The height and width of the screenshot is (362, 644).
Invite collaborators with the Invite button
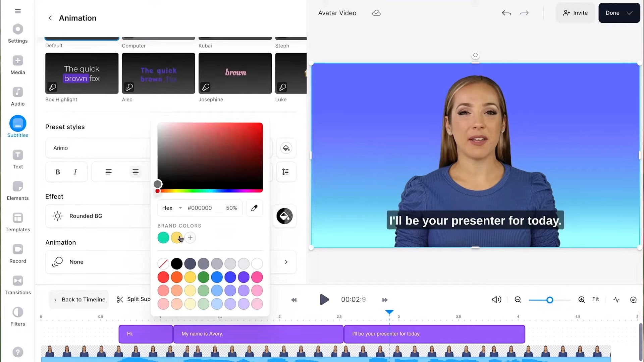tap(575, 13)
